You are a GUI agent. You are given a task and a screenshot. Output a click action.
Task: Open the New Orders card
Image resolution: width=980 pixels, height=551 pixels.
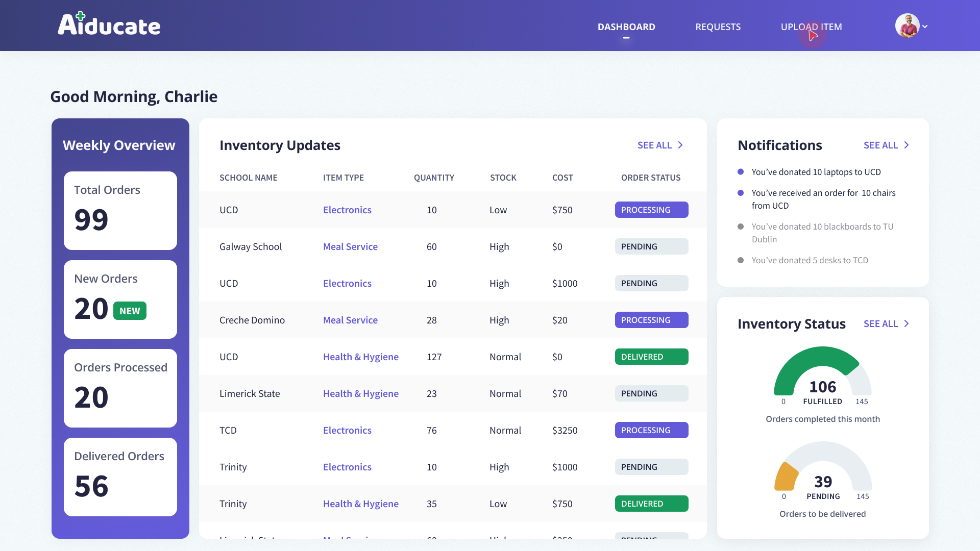coord(120,299)
